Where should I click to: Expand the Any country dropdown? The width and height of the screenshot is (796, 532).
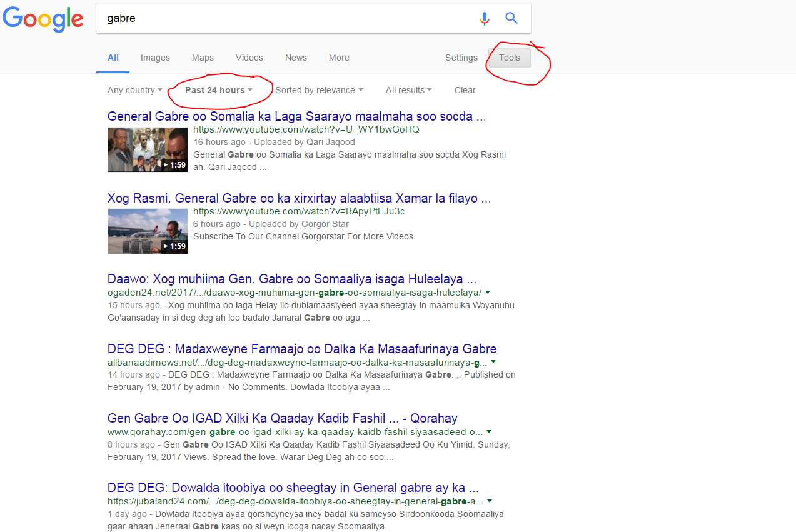click(x=135, y=90)
